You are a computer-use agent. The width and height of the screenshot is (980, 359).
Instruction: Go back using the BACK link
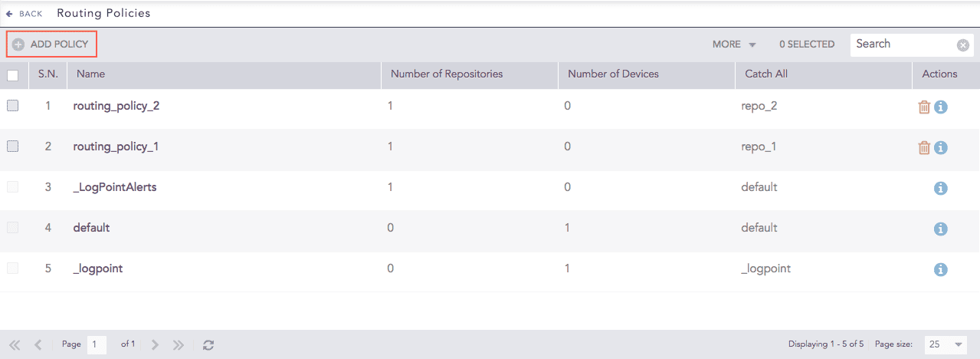point(25,14)
